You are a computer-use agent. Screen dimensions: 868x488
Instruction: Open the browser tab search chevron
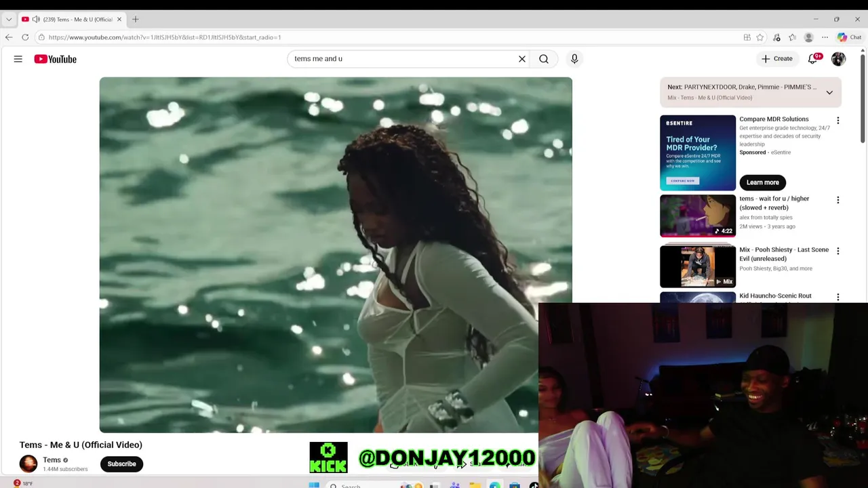tap(9, 19)
